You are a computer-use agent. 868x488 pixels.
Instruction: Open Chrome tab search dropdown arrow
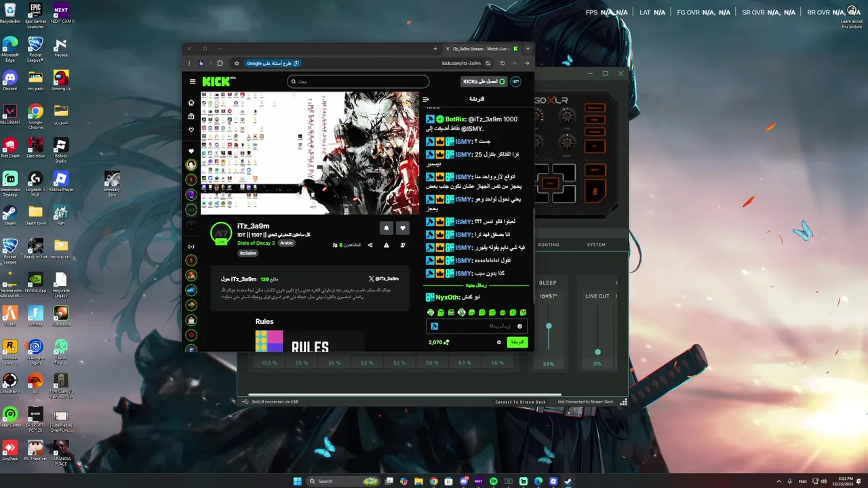point(528,49)
